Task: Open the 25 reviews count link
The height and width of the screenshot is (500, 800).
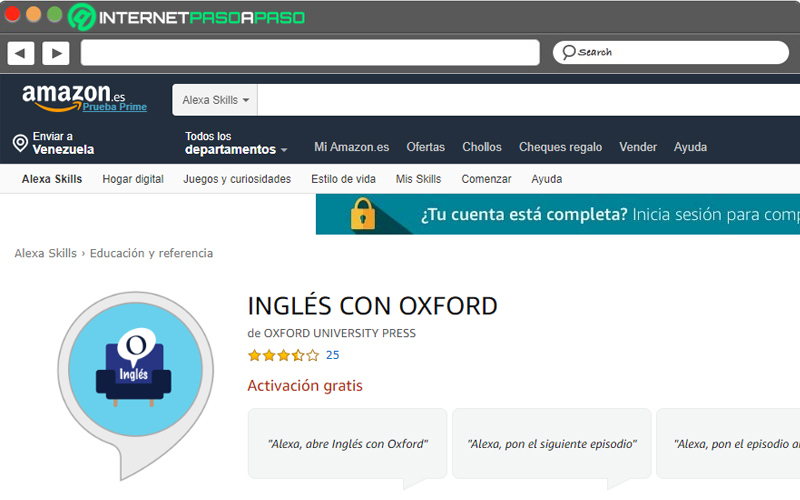Action: pos(333,355)
